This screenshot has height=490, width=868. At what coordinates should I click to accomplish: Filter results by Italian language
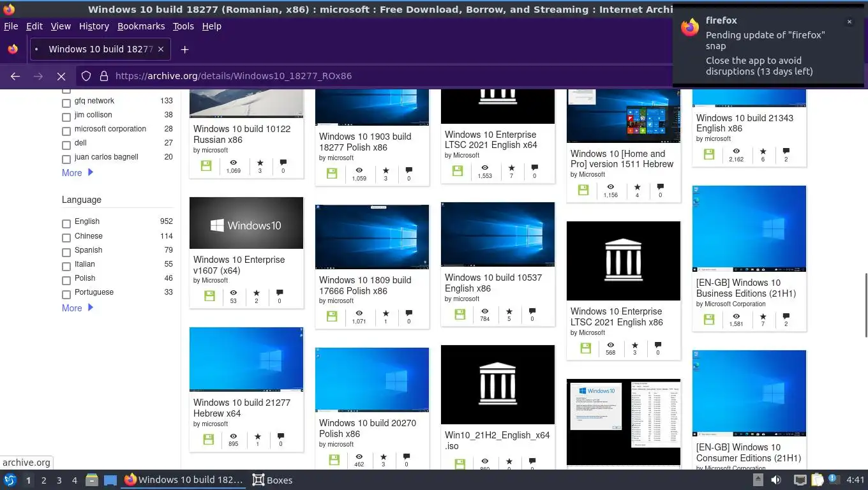pos(66,267)
